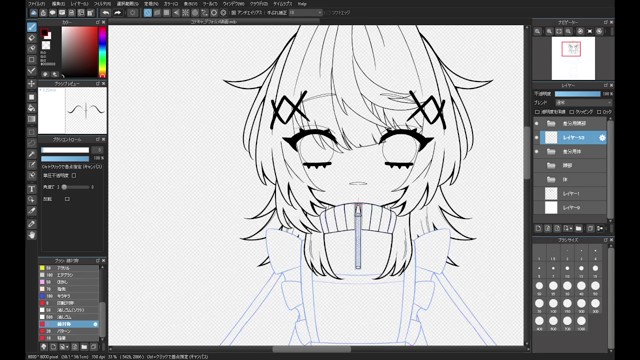Image resolution: width=640 pixels, height=360 pixels.
Task: Open the new layer type dropdown button
Action: pyautogui.click(x=568, y=229)
